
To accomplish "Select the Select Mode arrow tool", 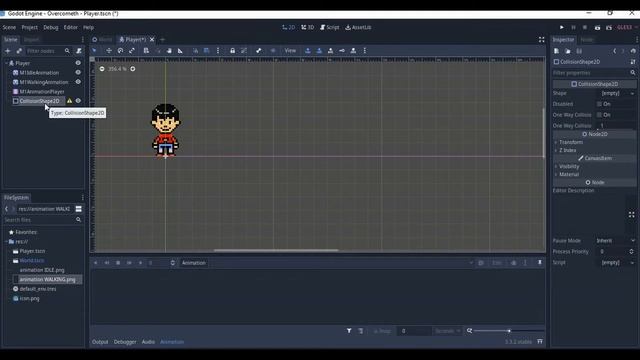I will click(94, 51).
